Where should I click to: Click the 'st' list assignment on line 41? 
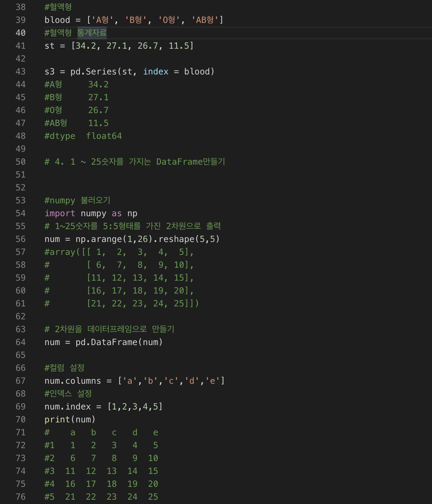[x=119, y=46]
